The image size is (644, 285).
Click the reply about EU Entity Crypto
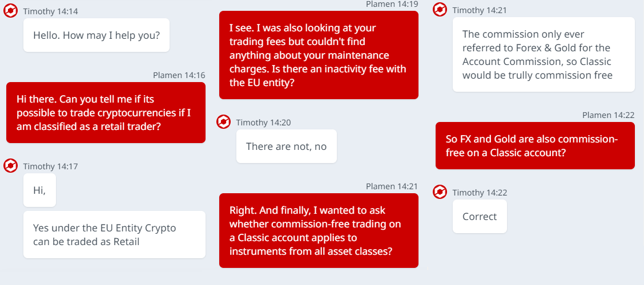[x=114, y=235]
